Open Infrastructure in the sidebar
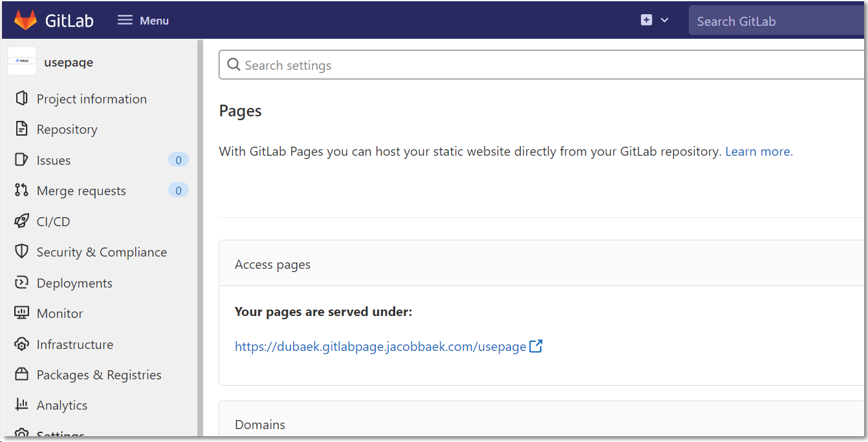Image resolution: width=868 pixels, height=442 pixels. point(75,344)
